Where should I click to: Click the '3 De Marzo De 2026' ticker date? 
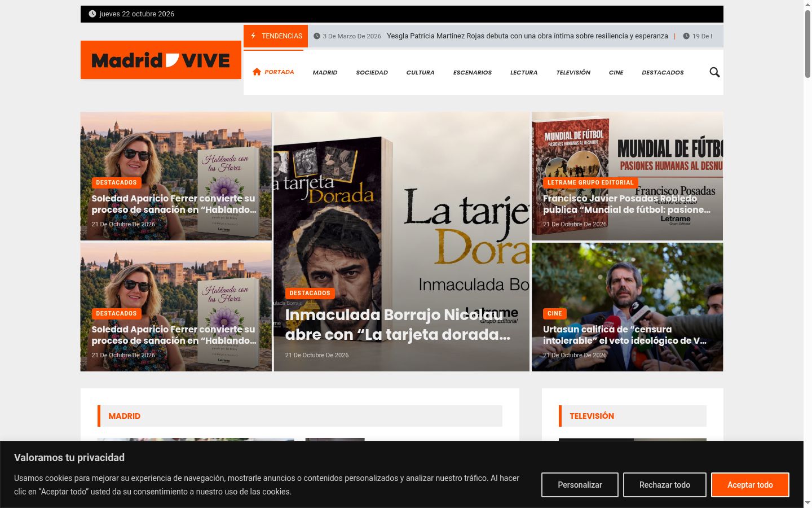click(352, 36)
